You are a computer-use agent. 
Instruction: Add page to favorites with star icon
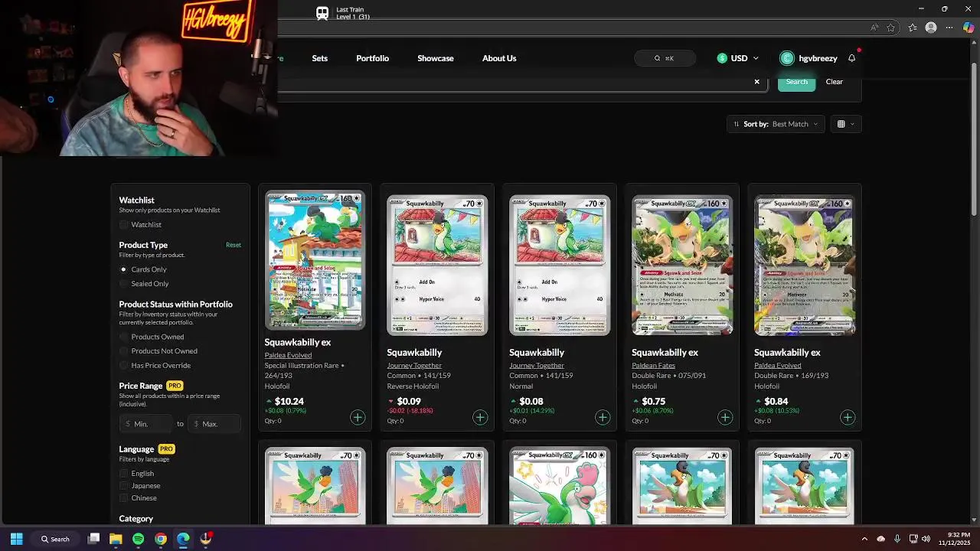[x=891, y=28]
